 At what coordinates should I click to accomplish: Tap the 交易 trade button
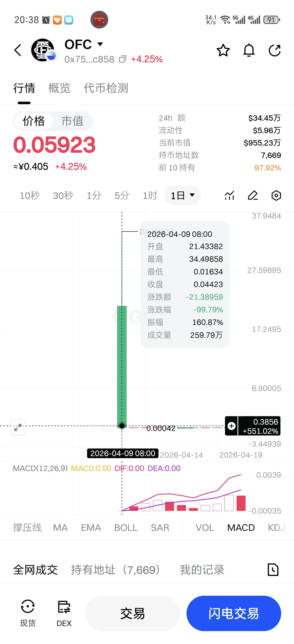(133, 613)
